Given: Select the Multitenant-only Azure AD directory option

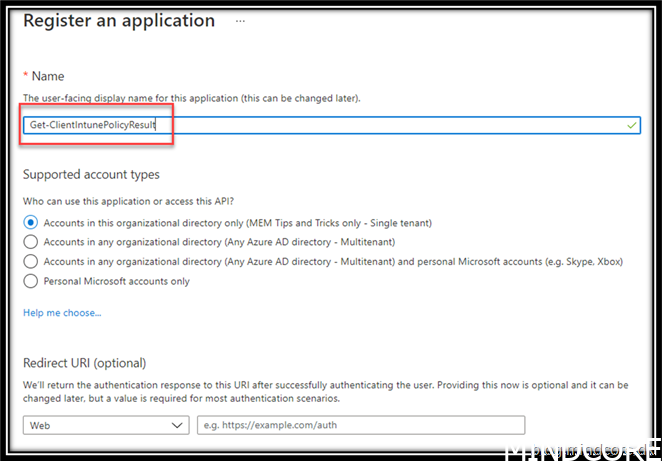Looking at the screenshot, I should 31,241.
